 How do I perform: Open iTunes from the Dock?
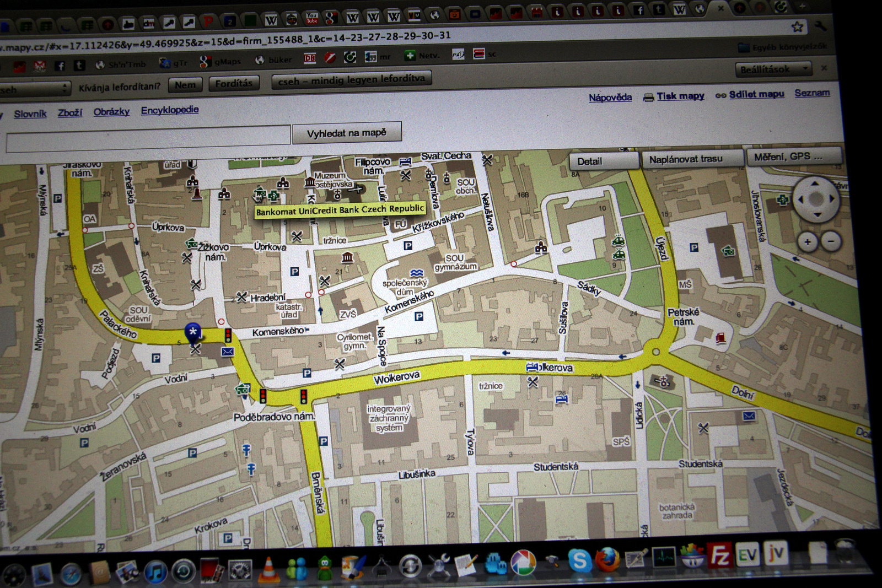click(x=155, y=571)
